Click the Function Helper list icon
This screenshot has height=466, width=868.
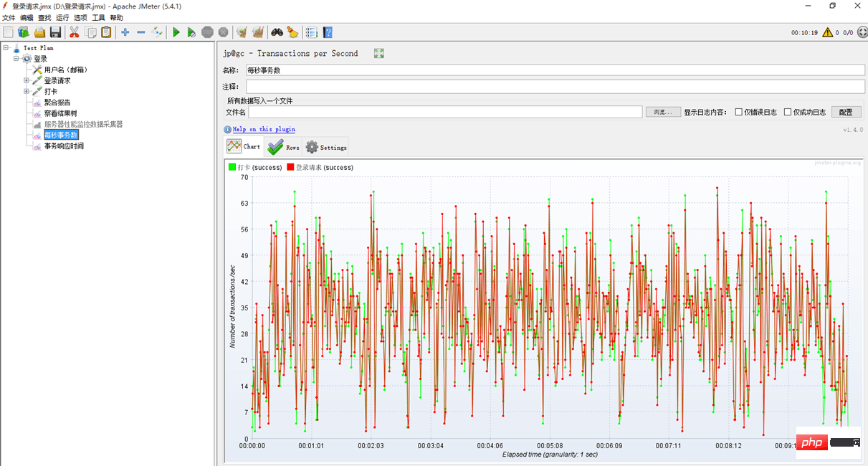pyautogui.click(x=311, y=32)
